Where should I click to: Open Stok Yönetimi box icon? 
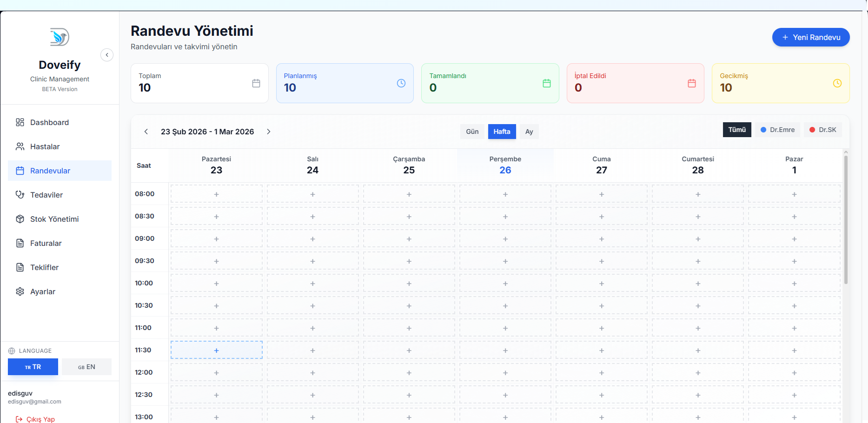20,219
